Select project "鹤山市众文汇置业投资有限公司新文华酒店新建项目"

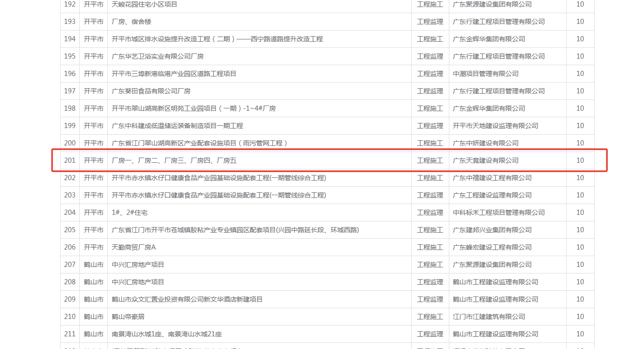point(187,299)
